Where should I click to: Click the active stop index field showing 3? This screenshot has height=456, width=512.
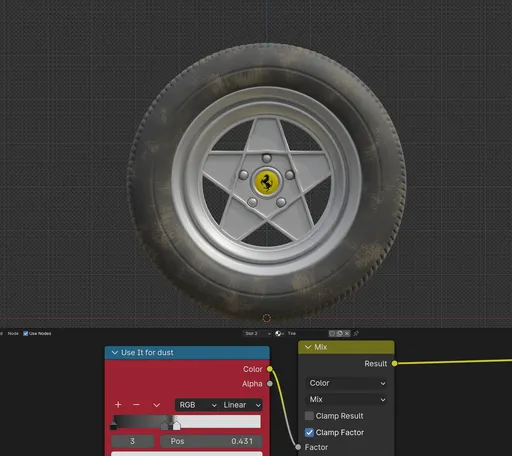132,441
